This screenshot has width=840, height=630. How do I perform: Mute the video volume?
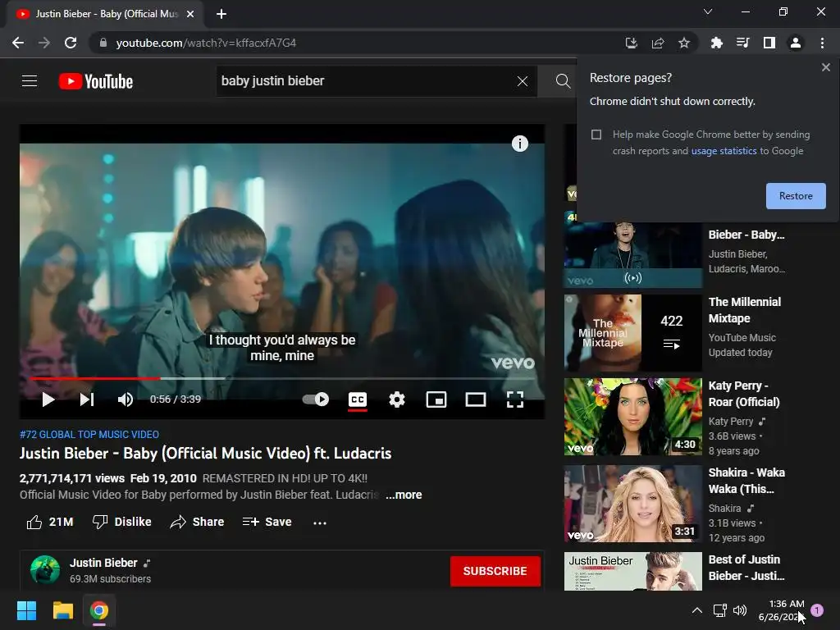(126, 399)
